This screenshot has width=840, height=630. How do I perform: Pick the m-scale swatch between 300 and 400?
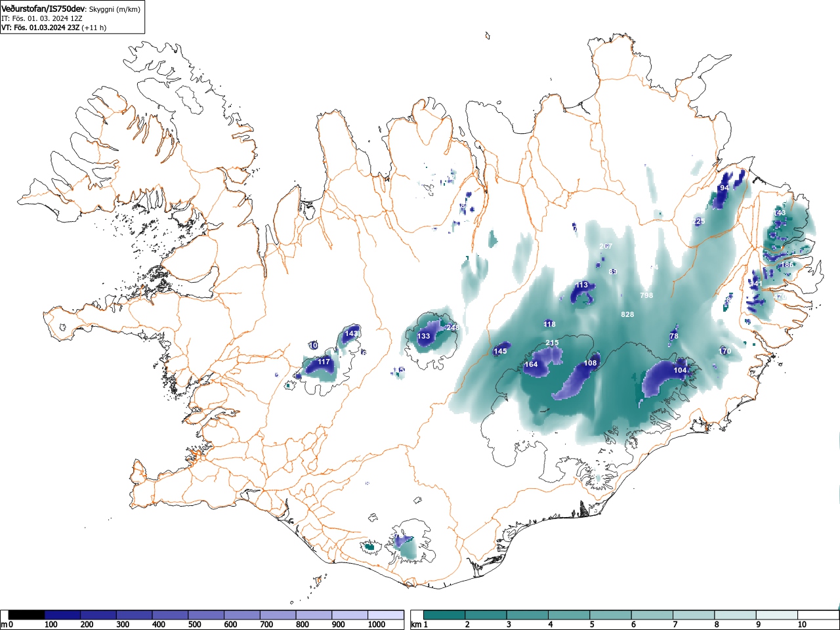coord(135,615)
